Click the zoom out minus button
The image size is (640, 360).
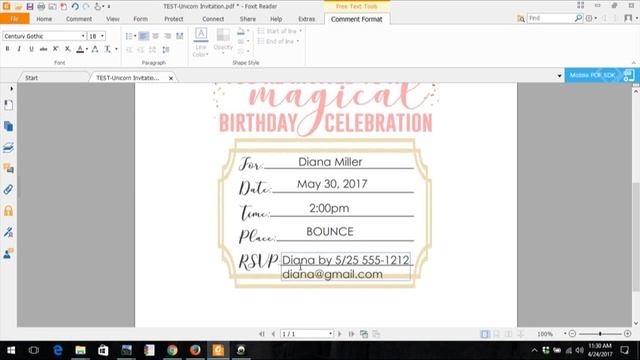click(572, 334)
